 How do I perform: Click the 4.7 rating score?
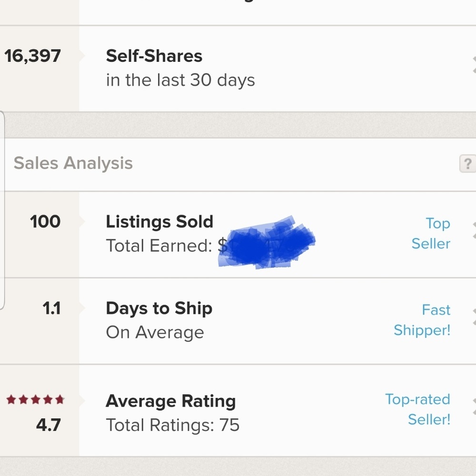coord(48,424)
